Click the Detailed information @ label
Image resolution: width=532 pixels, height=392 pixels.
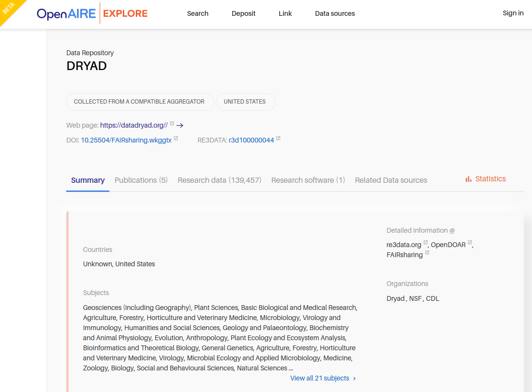[x=420, y=230]
